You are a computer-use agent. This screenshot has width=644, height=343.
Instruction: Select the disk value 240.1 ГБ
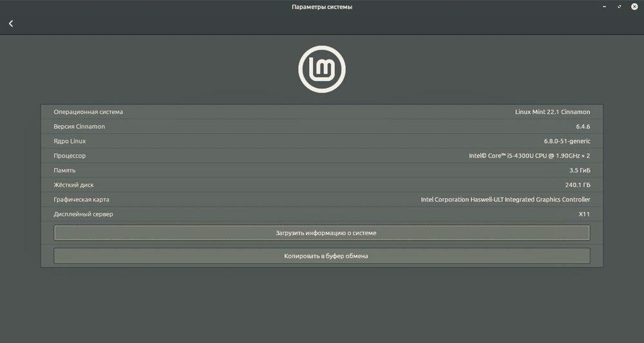coord(578,185)
